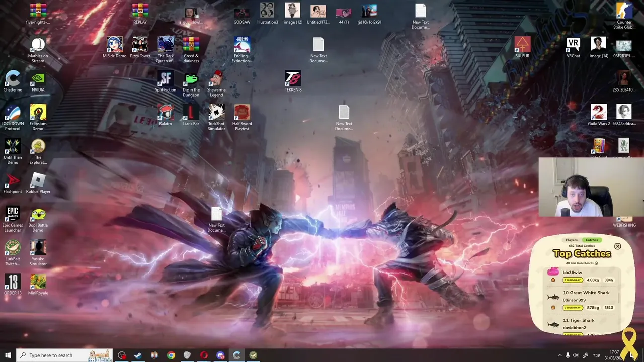Select the LurkBait Twitch desktop icon
Viewport: 644px width, 362px height.
coord(13,253)
